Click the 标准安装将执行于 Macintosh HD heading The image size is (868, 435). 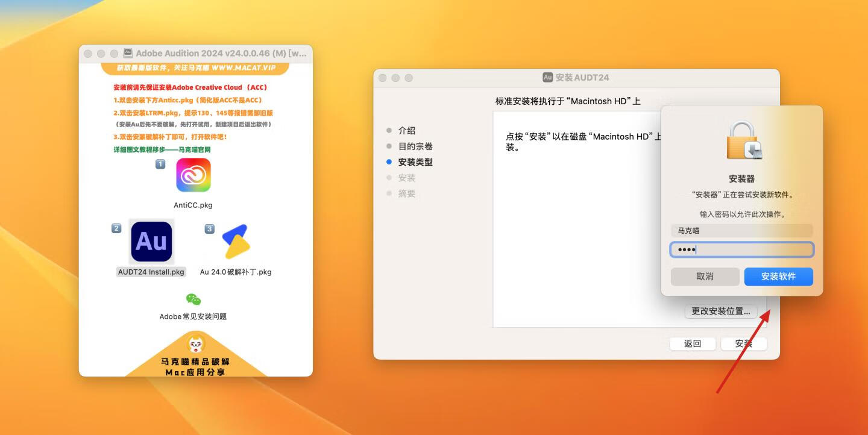[568, 101]
